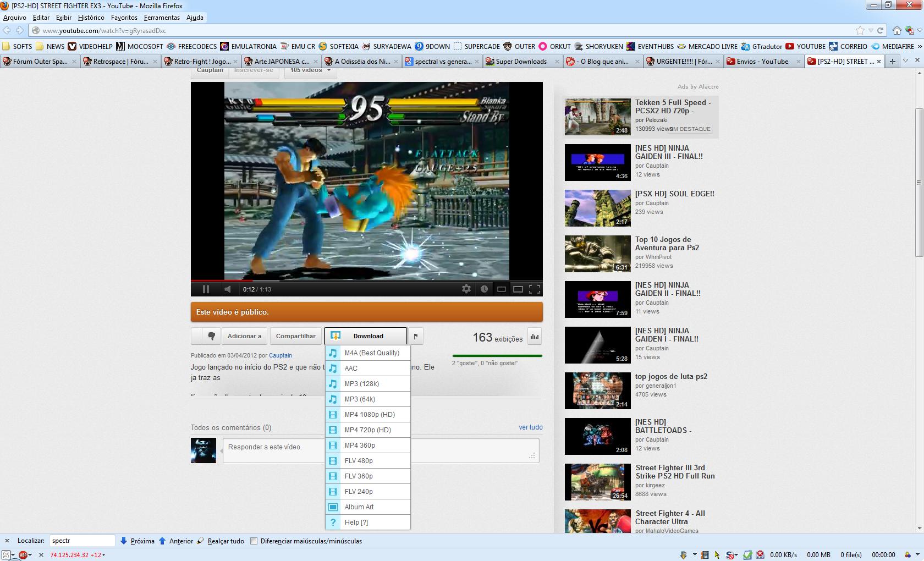Click the bookmark star in URL bar
924x561 pixels.
[x=860, y=31]
